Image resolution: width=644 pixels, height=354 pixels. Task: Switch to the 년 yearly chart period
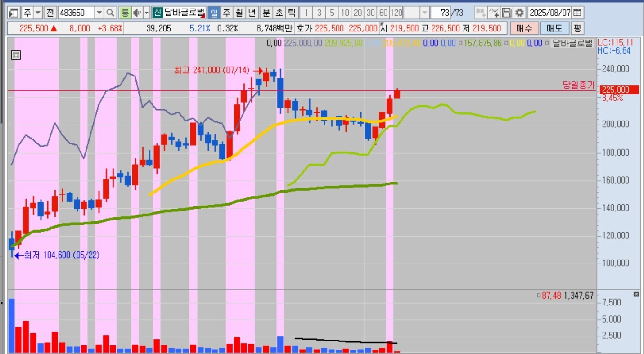pyautogui.click(x=252, y=12)
